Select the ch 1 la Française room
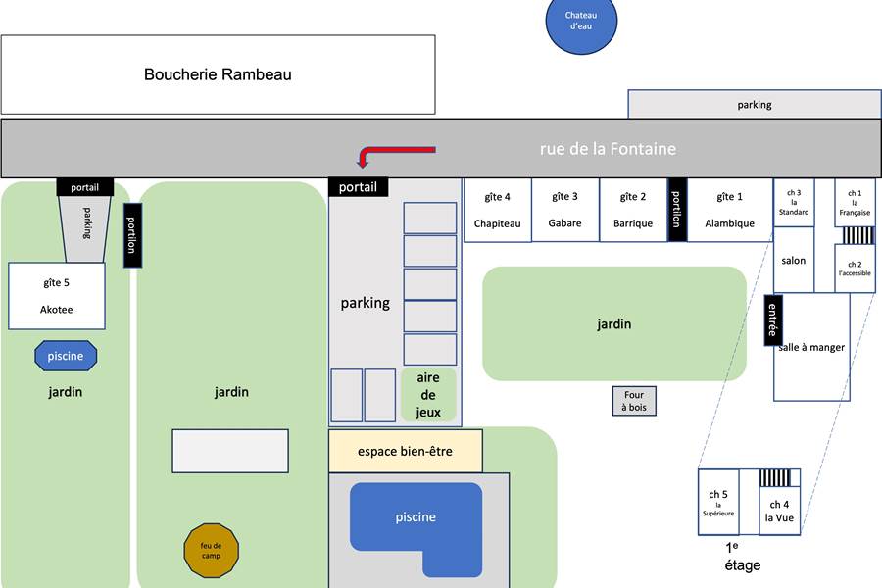This screenshot has width=882, height=588. (x=855, y=203)
